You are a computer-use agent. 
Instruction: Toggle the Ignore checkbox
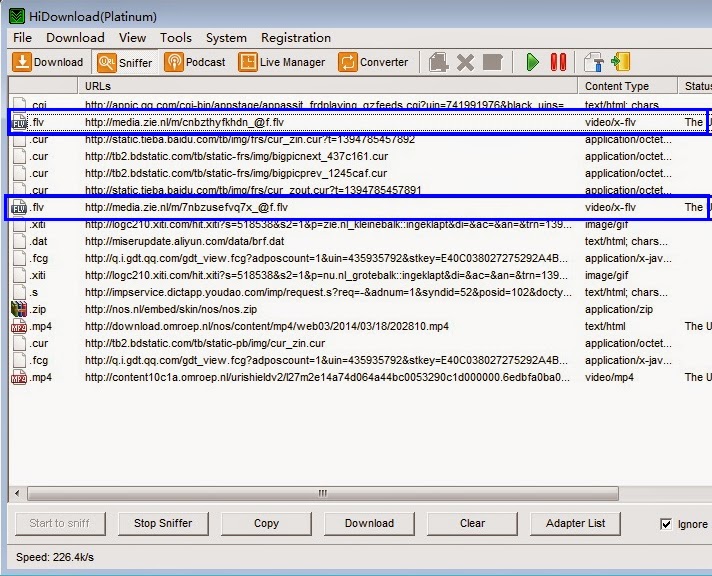pos(666,524)
